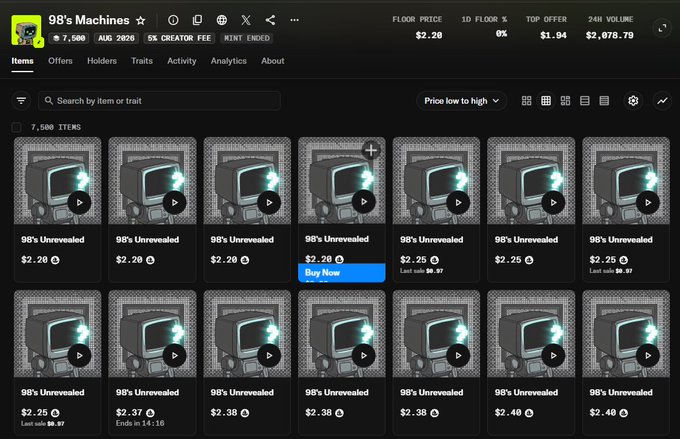680x439 pixels.
Task: Click the 5% CREATOR FEE badge
Action: click(x=179, y=38)
